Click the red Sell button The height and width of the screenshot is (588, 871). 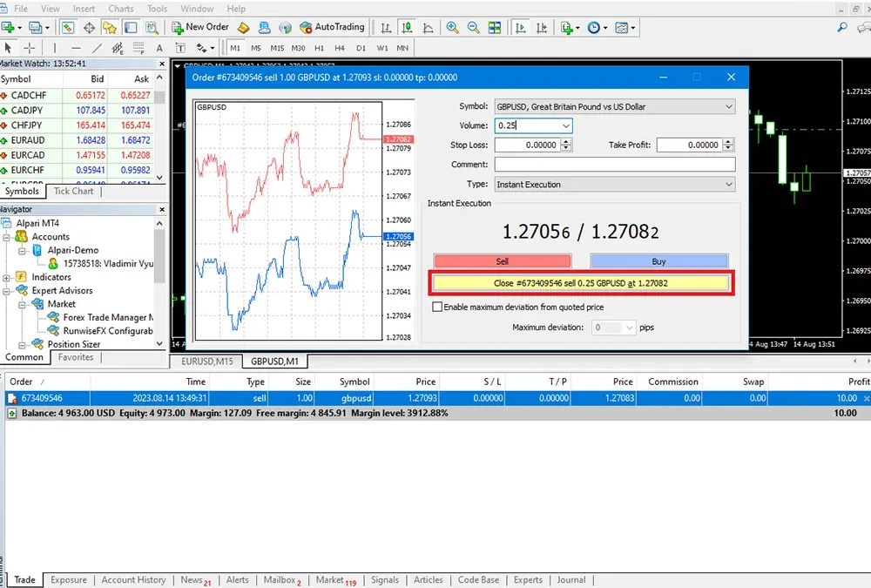[503, 261]
